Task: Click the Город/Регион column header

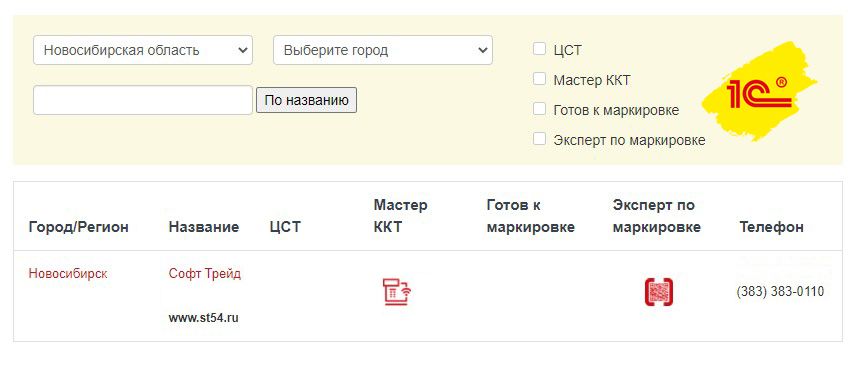Action: click(78, 227)
